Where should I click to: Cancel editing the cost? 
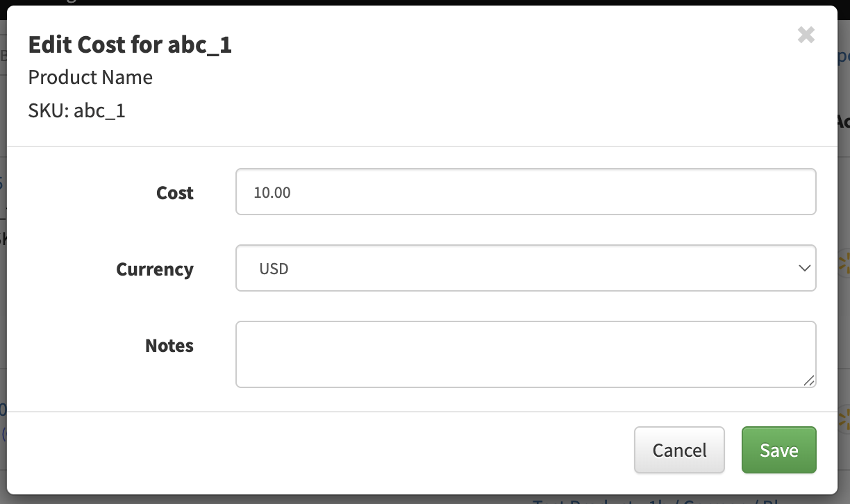(679, 450)
